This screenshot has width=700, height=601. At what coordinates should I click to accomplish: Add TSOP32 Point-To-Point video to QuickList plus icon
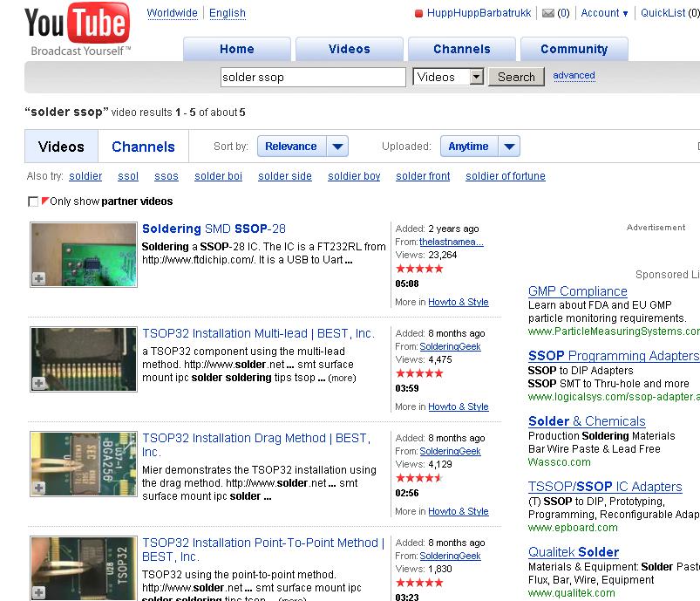point(38,592)
